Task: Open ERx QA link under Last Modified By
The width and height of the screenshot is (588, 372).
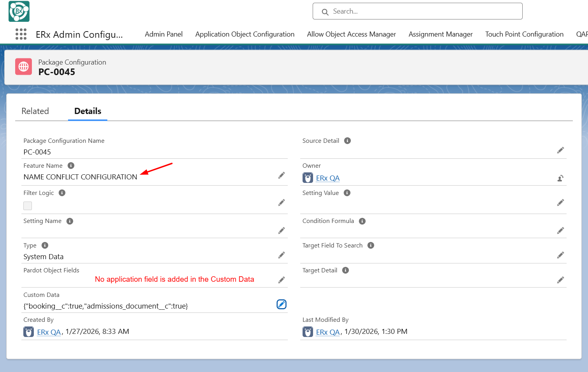Action: (x=328, y=332)
